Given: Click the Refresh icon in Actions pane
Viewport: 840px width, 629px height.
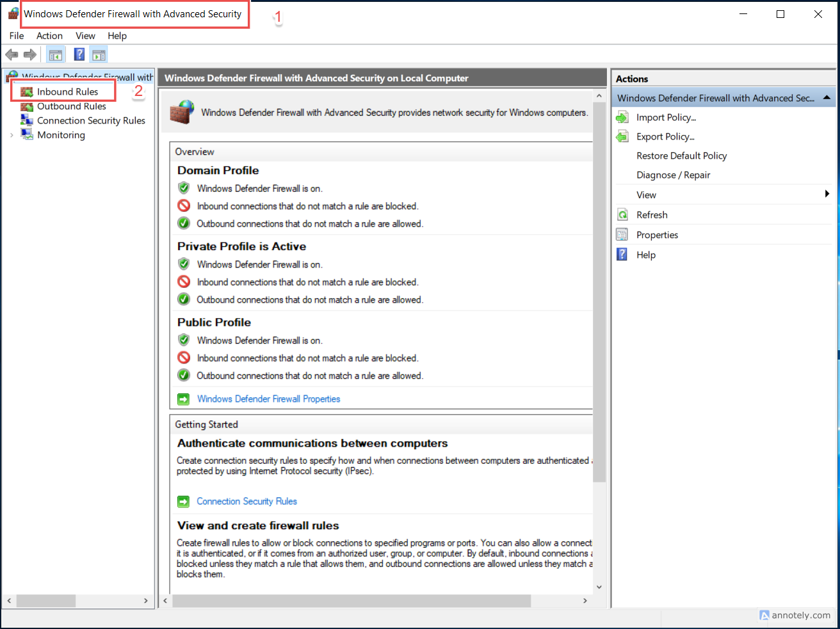Looking at the screenshot, I should coord(622,215).
